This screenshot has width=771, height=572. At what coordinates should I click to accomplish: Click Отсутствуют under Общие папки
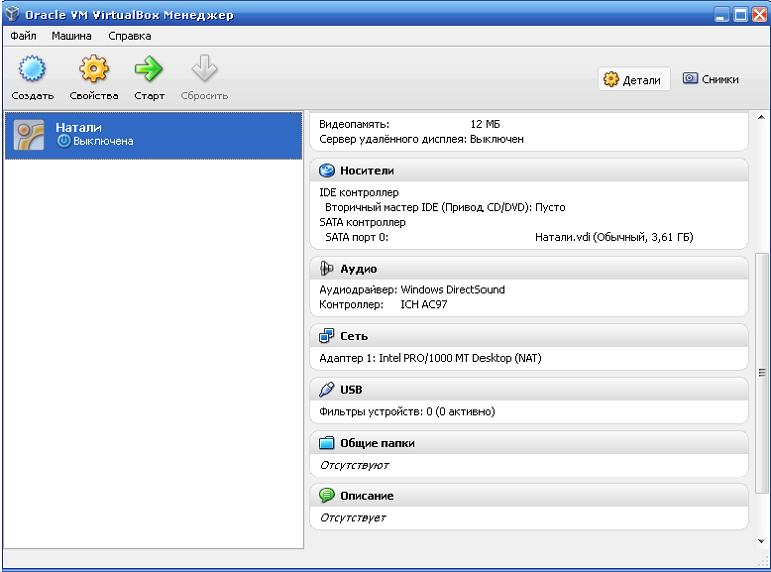354,465
